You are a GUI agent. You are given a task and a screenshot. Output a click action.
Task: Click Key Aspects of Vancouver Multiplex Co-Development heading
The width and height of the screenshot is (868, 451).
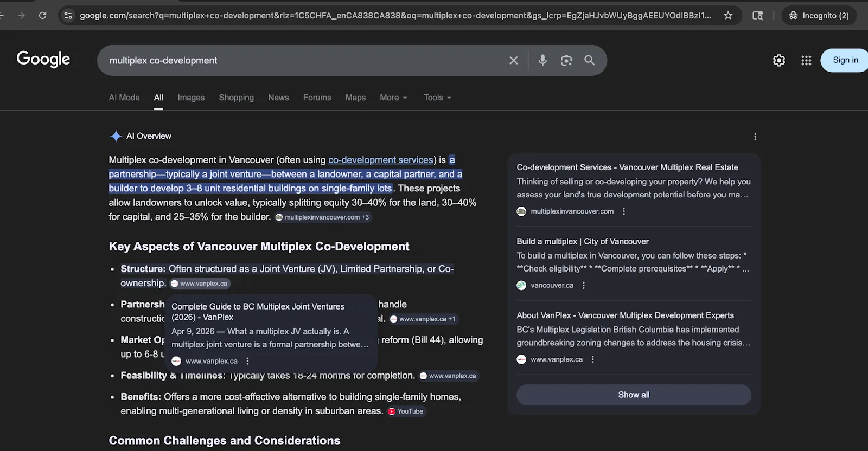pyautogui.click(x=259, y=247)
